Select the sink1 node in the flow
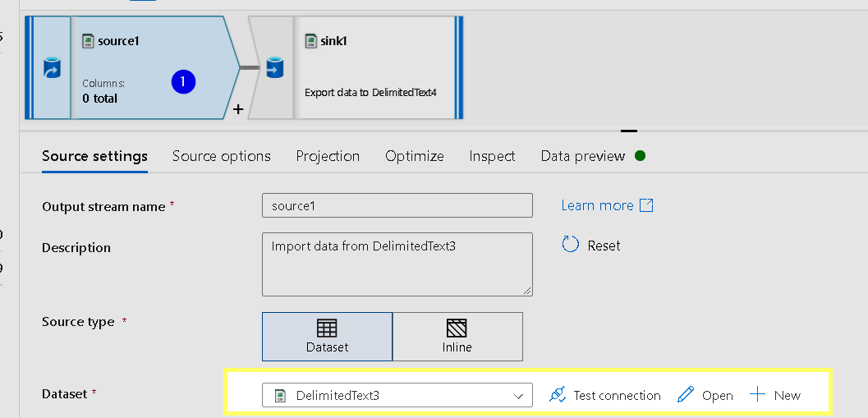The image size is (868, 418). [x=374, y=67]
